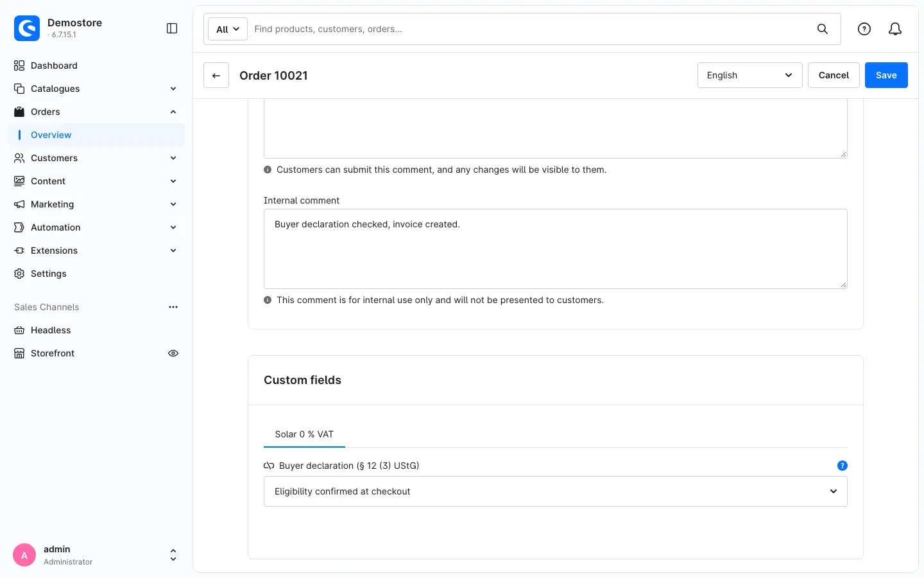Open the Settings menu item

click(x=96, y=274)
